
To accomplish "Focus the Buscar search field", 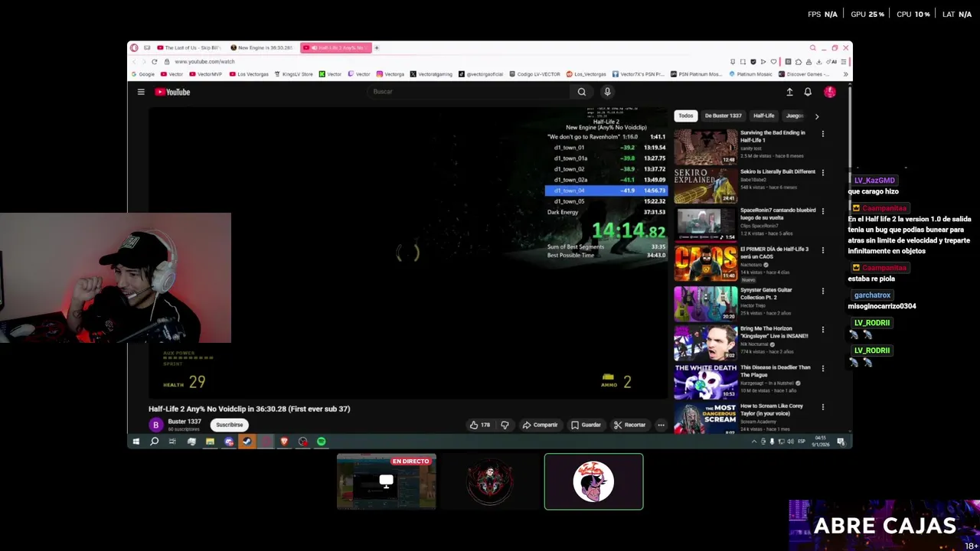I will [x=469, y=92].
